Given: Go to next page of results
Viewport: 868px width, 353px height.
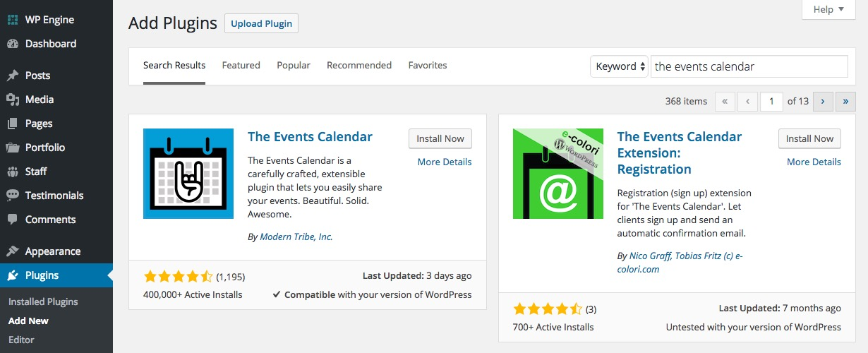Looking at the screenshot, I should 823,102.
